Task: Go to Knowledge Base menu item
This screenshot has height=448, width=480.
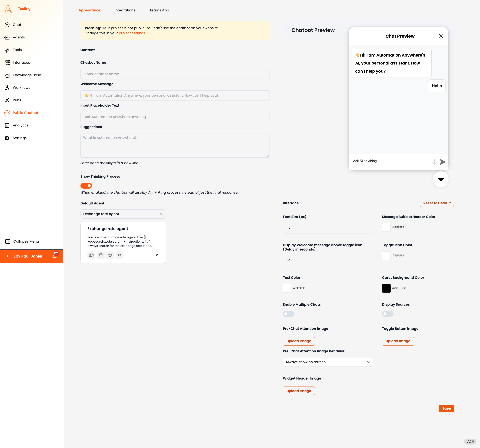Action: point(27,75)
